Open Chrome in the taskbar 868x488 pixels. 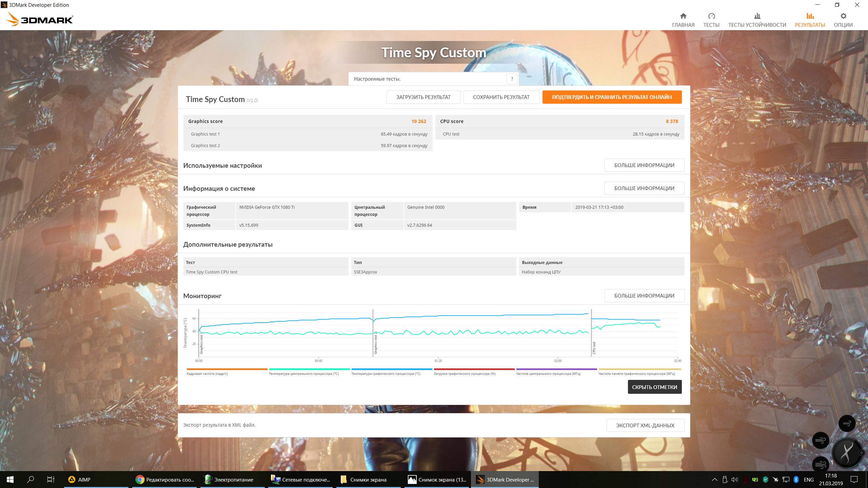click(x=140, y=480)
